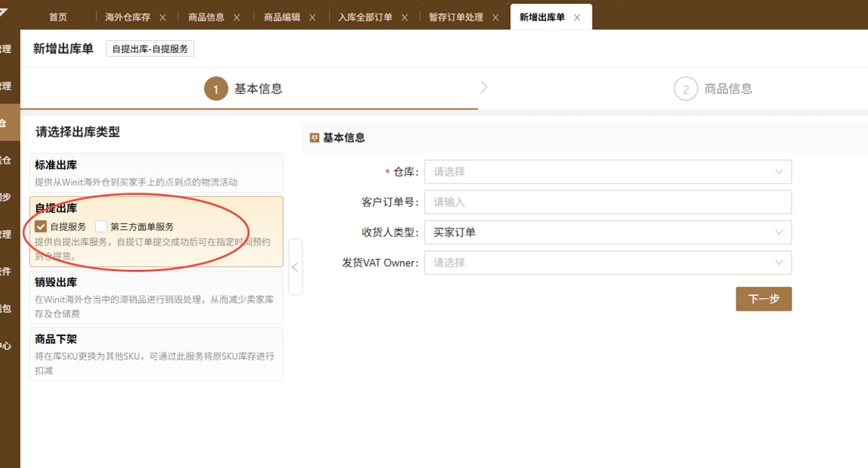Close the 商品信息 tab
Screen dimensions: 868x468
(x=237, y=18)
